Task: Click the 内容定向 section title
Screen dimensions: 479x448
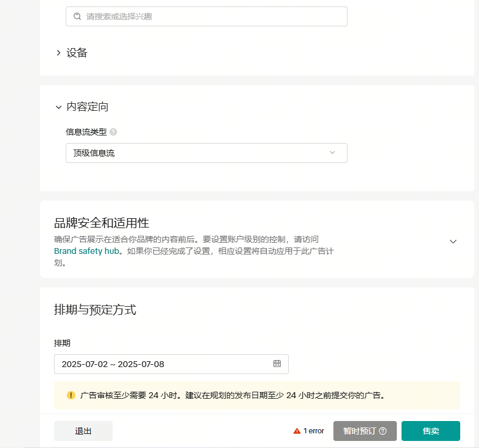Action: tap(87, 107)
